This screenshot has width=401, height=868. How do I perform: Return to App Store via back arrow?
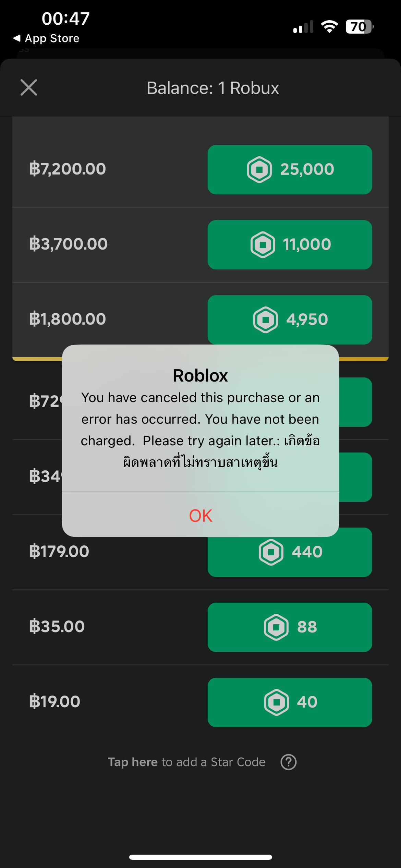coord(46,38)
